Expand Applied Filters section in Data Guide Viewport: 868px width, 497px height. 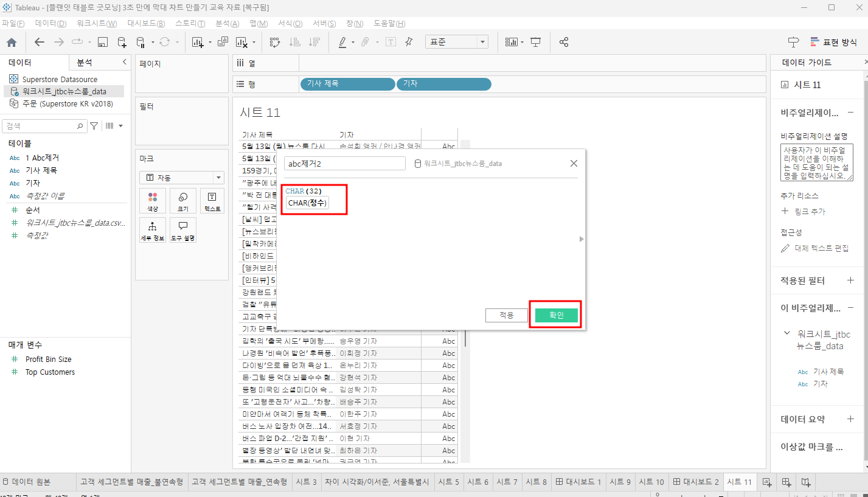point(850,280)
